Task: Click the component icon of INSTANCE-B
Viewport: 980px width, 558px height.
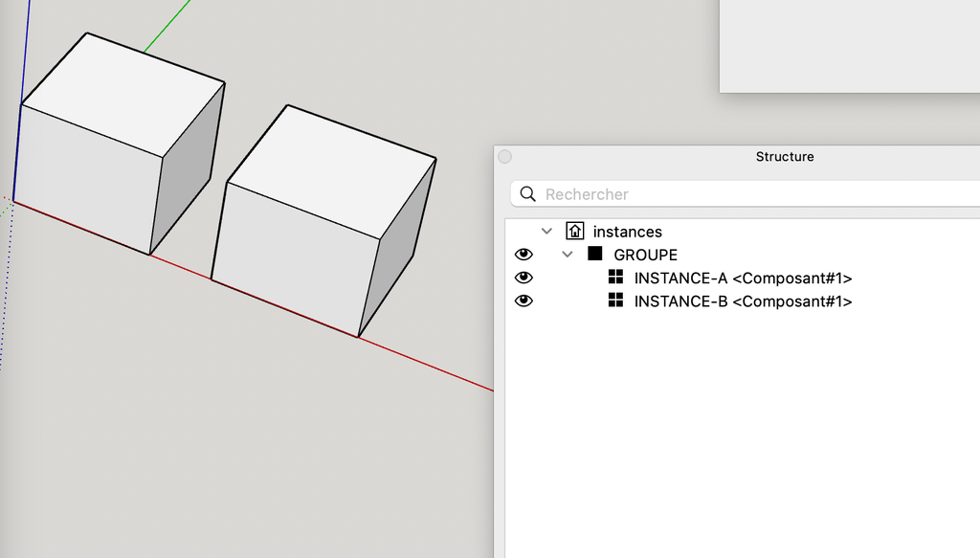Action: 615,300
